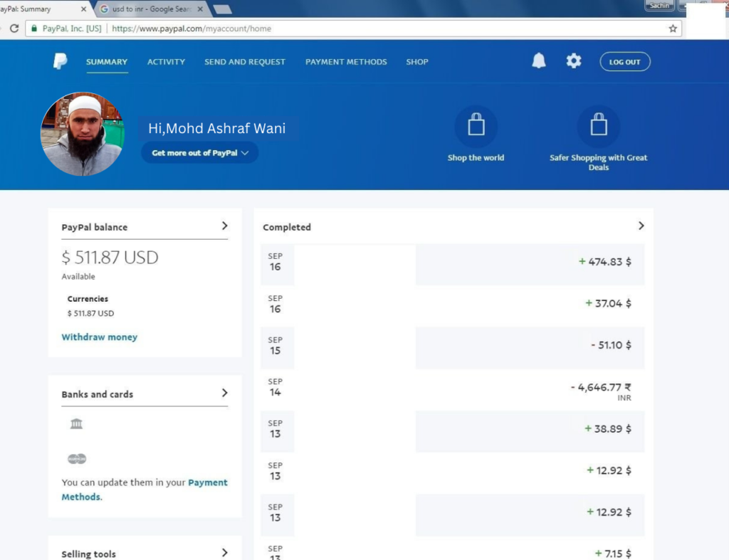
Task: Open Selling tools chevron arrow
Action: (x=224, y=553)
